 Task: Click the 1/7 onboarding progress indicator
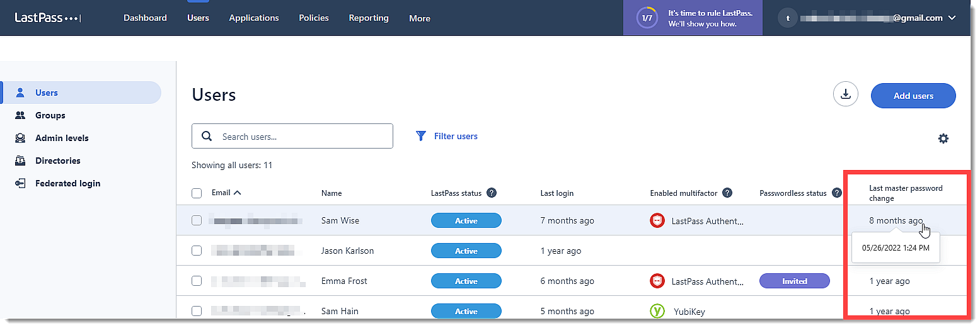click(x=647, y=18)
